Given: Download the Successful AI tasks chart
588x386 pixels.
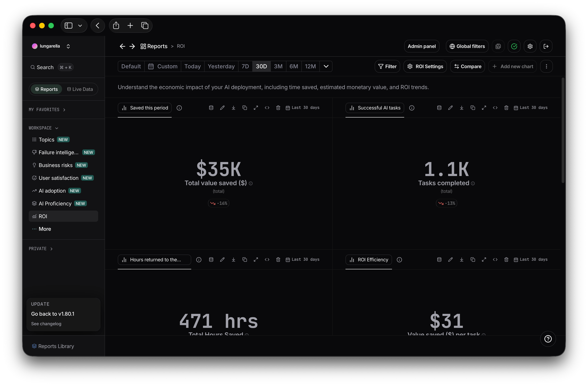Looking at the screenshot, I should coord(461,107).
